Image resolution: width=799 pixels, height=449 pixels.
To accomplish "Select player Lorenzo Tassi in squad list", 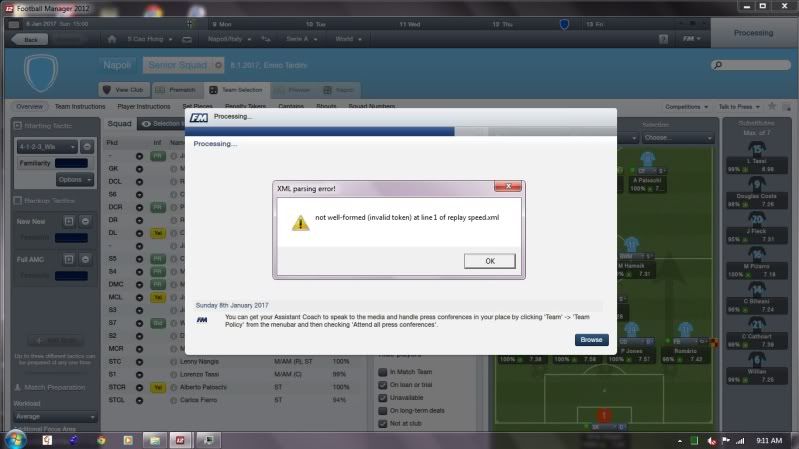I will pyautogui.click(x=199, y=374).
